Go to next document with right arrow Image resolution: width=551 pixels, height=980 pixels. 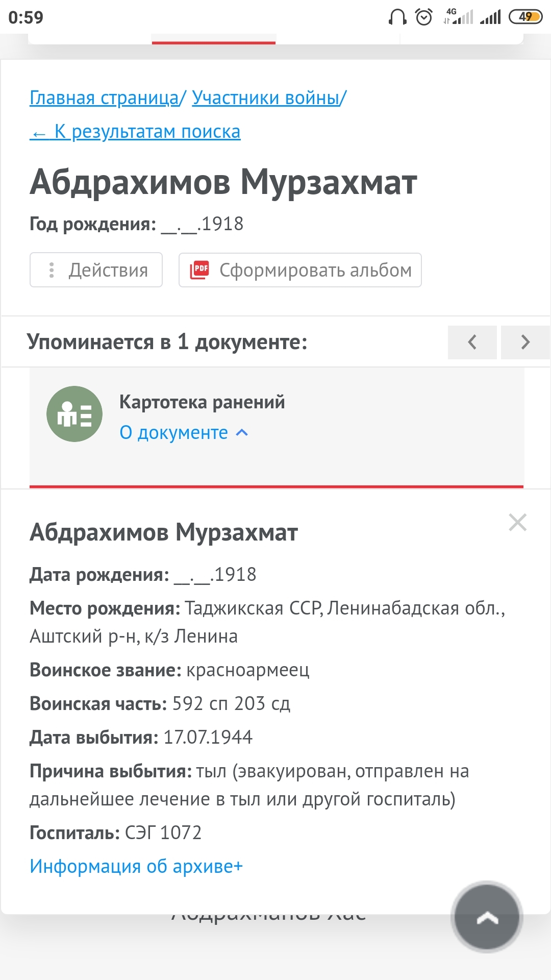click(x=525, y=342)
